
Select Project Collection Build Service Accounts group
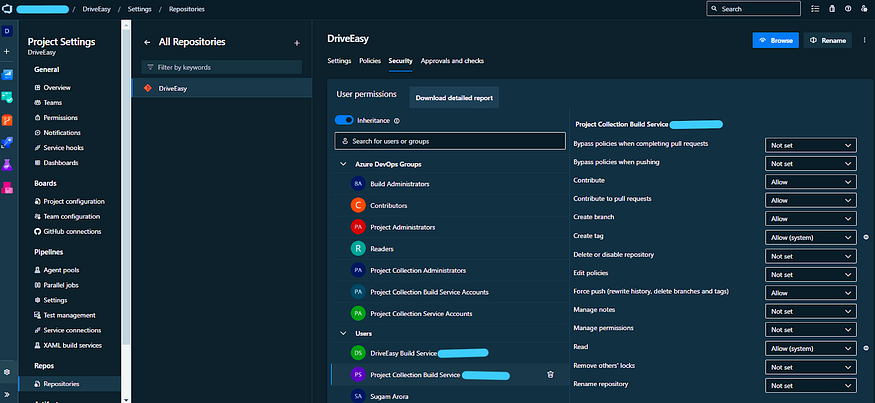click(450, 292)
